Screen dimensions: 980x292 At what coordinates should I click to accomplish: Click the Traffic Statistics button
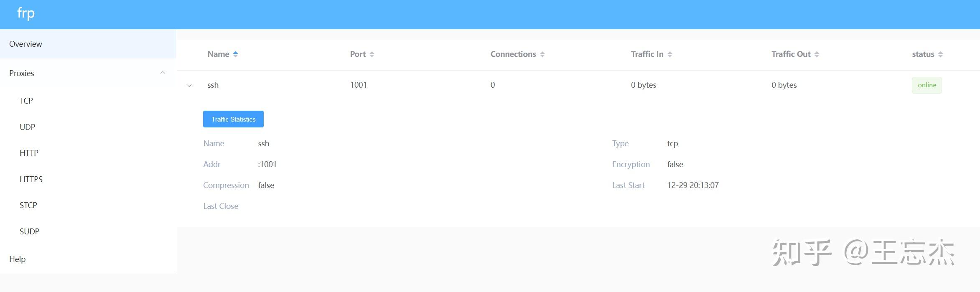pos(233,119)
